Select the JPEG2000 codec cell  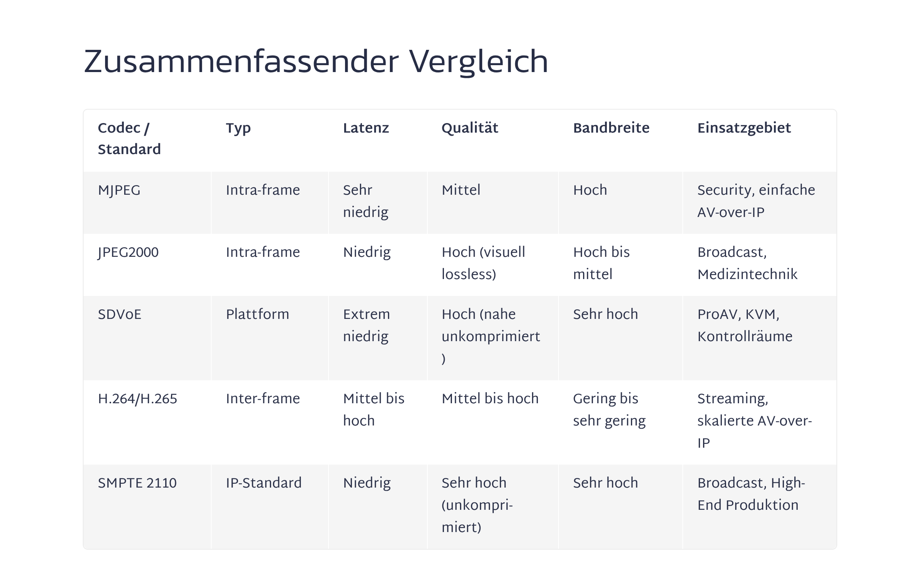[x=128, y=253]
